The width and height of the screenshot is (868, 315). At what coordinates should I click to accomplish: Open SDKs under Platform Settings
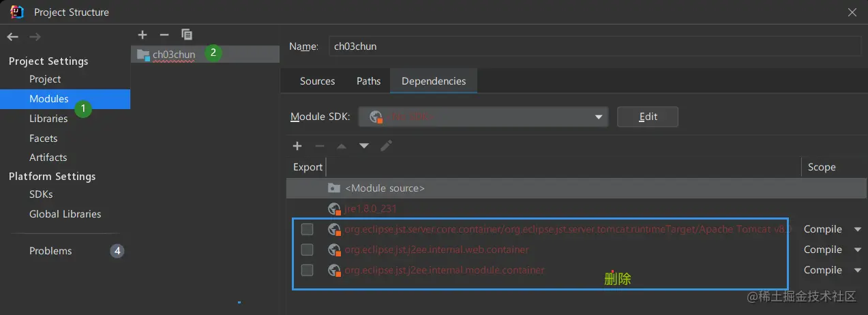[41, 194]
